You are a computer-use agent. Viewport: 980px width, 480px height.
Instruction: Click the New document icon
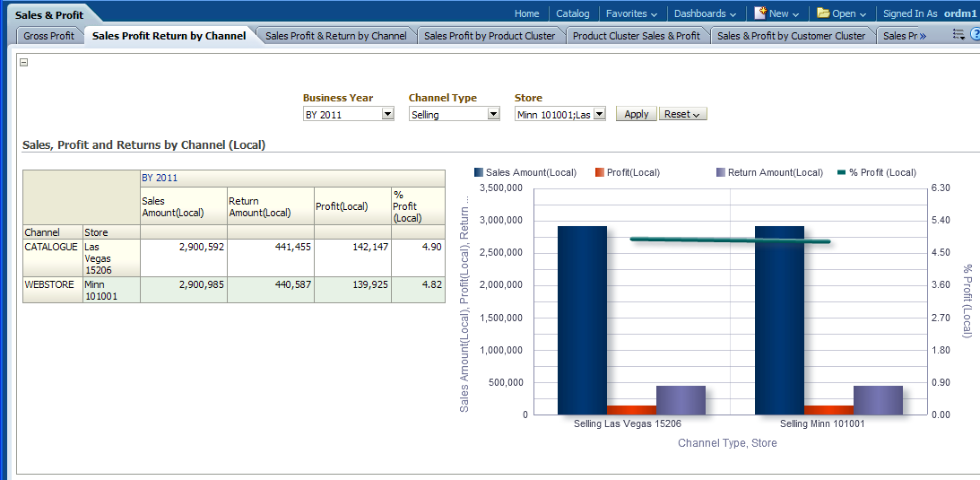pyautogui.click(x=760, y=13)
